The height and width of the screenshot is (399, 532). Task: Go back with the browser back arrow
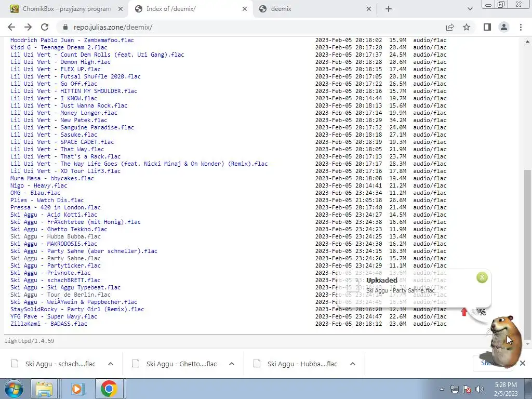click(11, 27)
